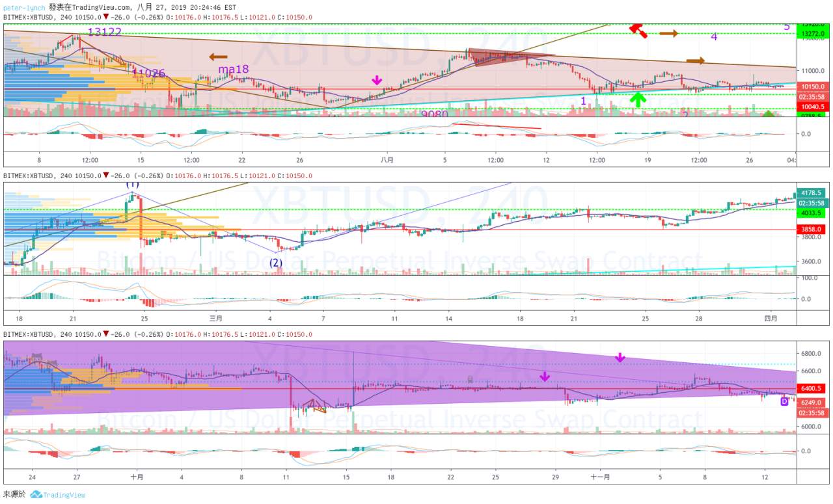The height and width of the screenshot is (504, 833).
Task: Click the 100.0 indicator axis value
Action: pyautogui.click(x=810, y=278)
